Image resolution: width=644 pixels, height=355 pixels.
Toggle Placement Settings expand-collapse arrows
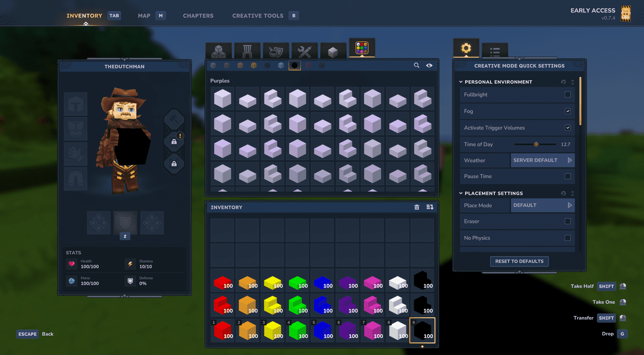click(572, 193)
